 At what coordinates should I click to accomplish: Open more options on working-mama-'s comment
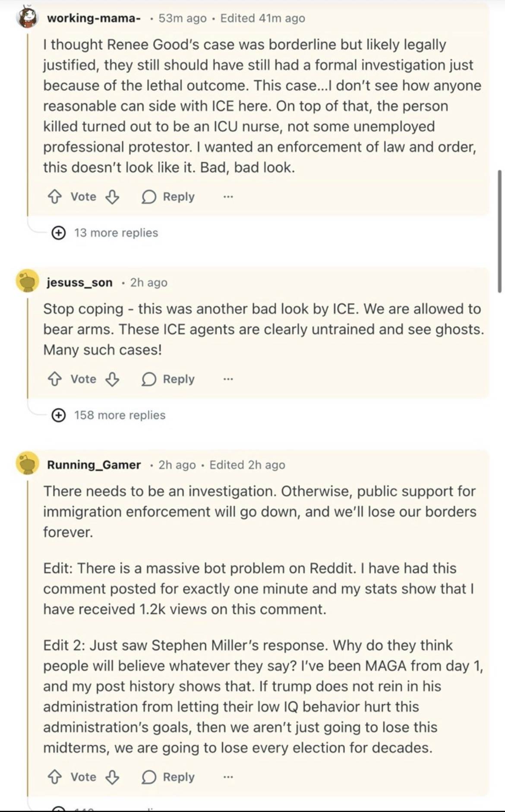pyautogui.click(x=228, y=197)
